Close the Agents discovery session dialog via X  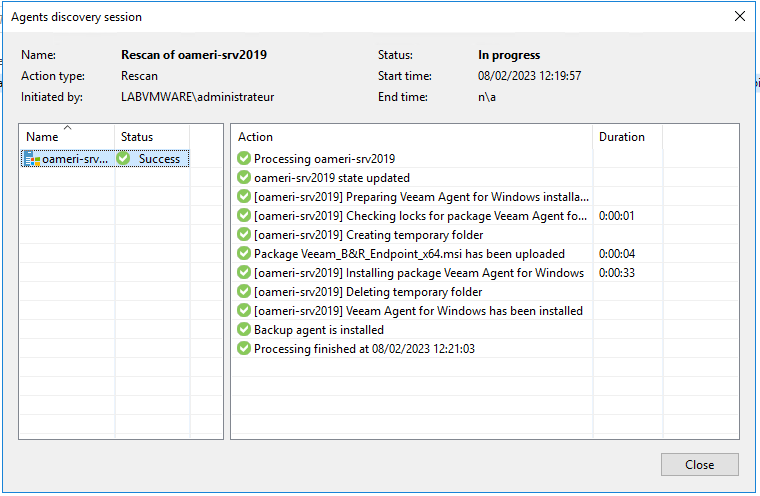point(740,16)
